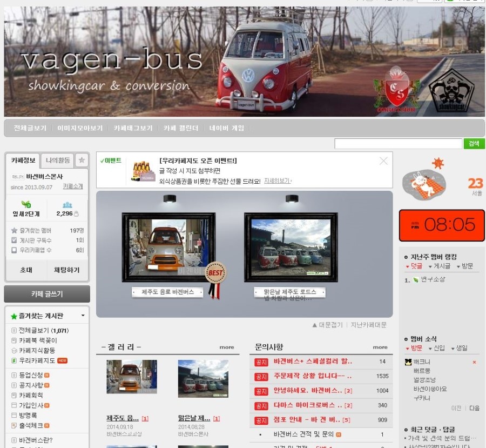Click the cafe search input field
486x448 pixels.
click(399, 144)
